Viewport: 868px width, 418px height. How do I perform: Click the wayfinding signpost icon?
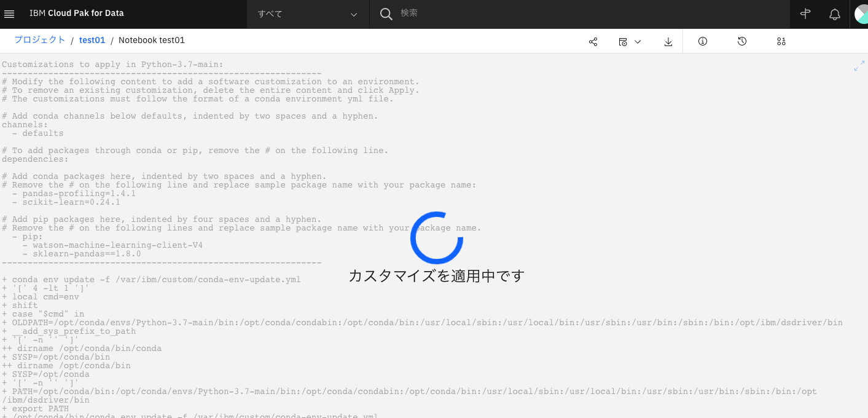click(805, 14)
